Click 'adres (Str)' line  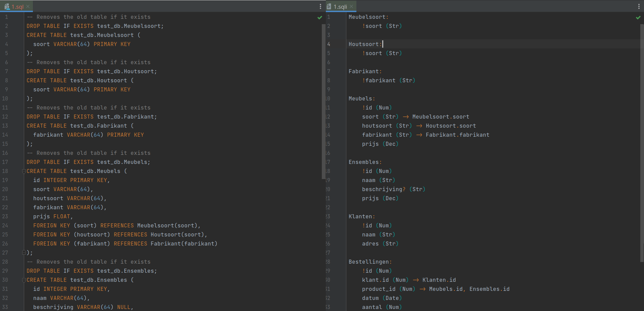[x=380, y=243]
